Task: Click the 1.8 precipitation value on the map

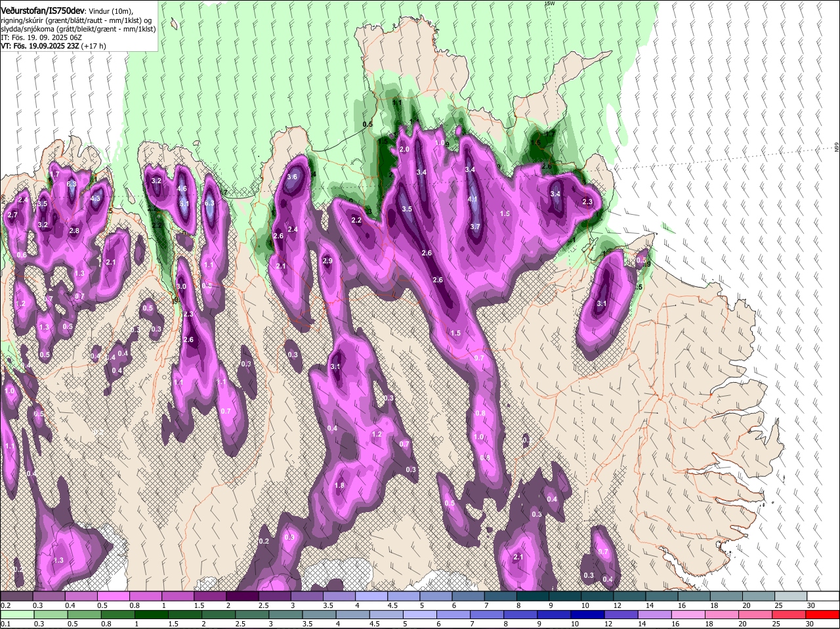Action: pyautogui.click(x=339, y=486)
